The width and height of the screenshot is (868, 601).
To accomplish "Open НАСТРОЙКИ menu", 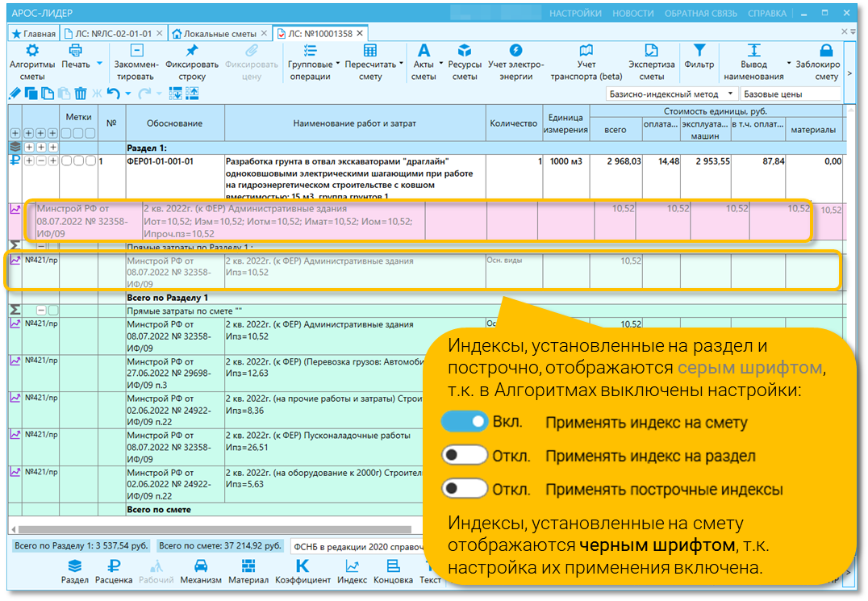I will 575,13.
